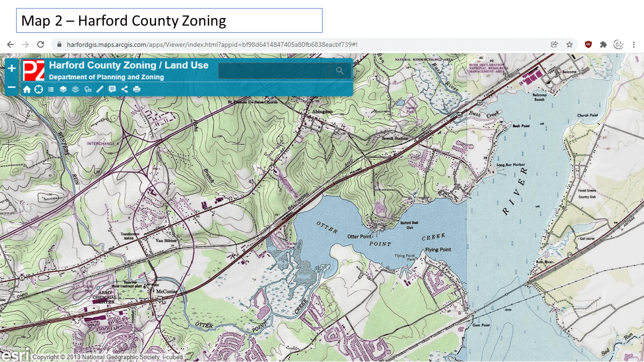644x362 pixels.
Task: Zoom in with the plus button
Action: tap(11, 68)
